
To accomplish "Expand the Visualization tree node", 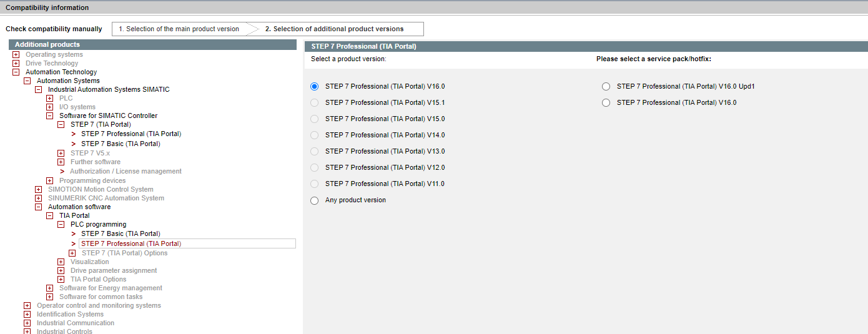I will [61, 262].
